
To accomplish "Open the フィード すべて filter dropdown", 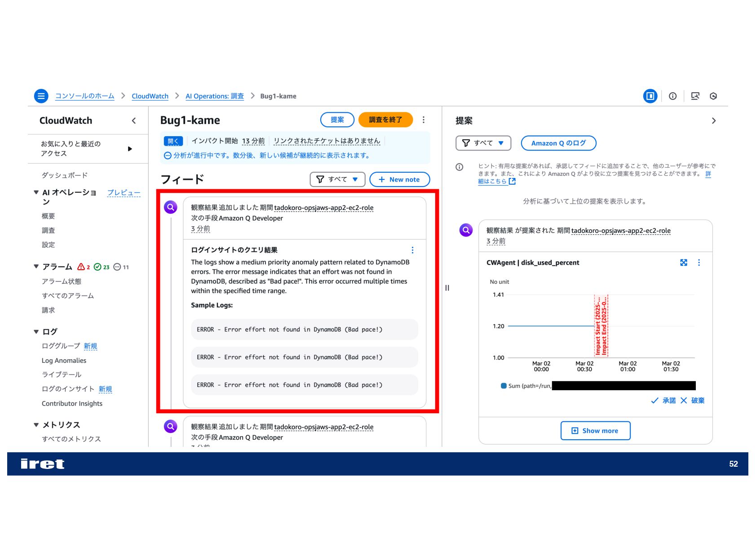I will click(337, 179).
